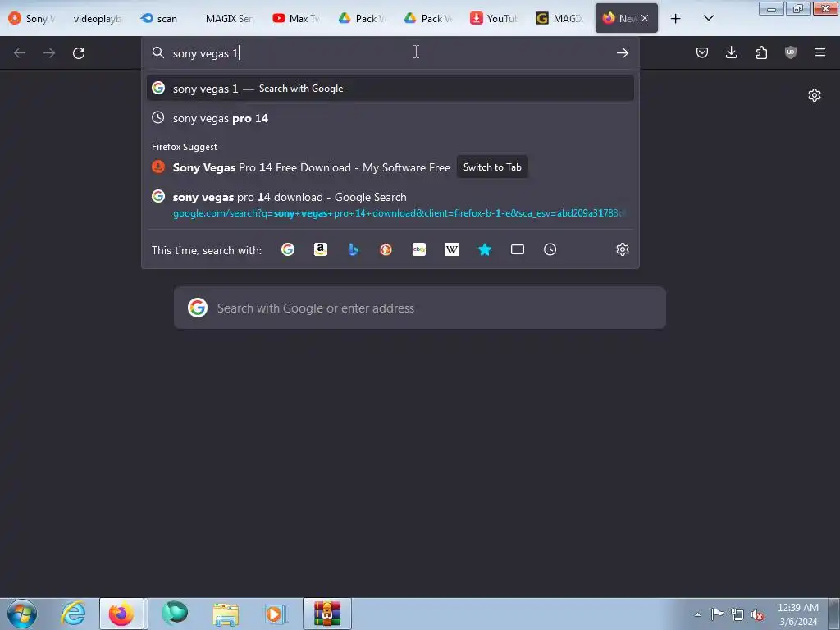The width and height of the screenshot is (840, 630).
Task: Focus the Search with Google page field
Action: [419, 308]
